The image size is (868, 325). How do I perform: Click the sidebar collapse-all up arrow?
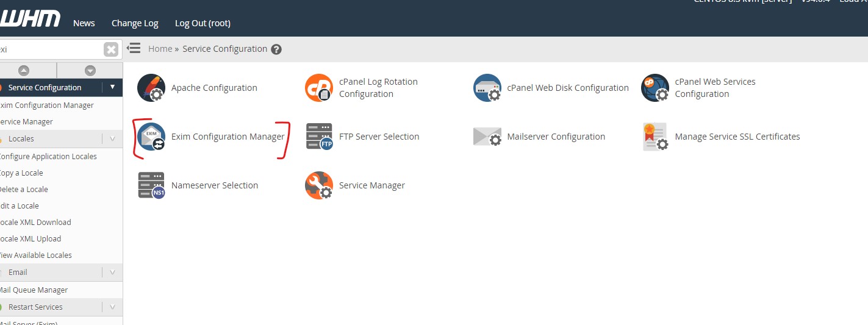click(x=24, y=71)
